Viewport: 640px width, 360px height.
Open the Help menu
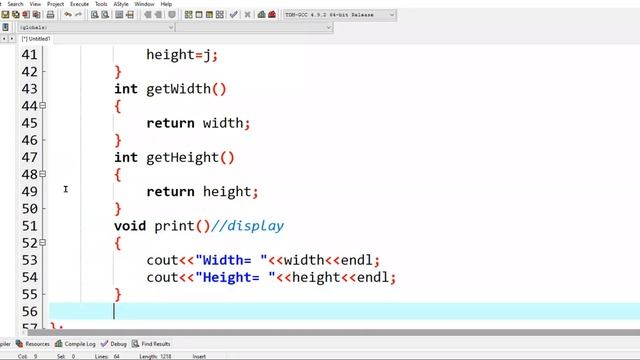[x=166, y=4]
